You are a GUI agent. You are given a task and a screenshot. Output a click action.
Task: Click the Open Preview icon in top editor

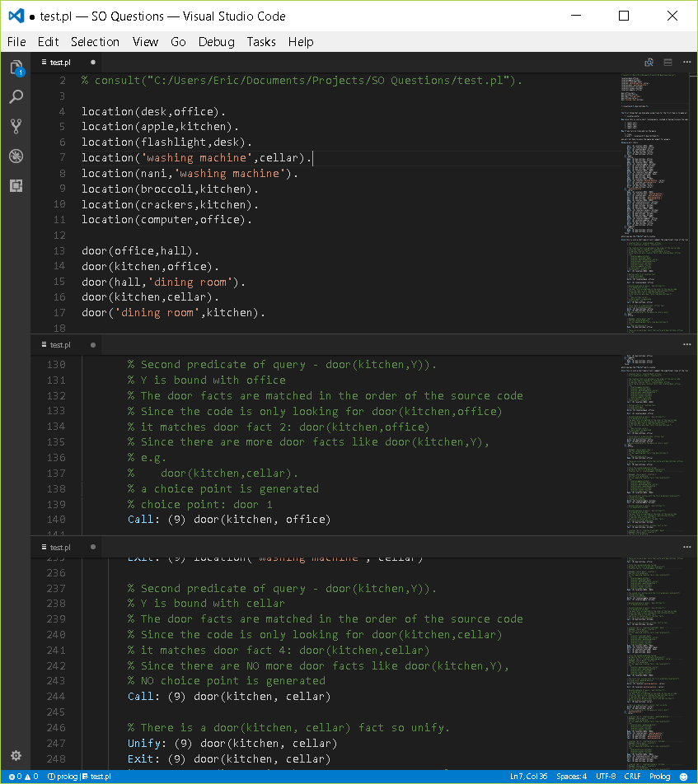click(x=649, y=62)
